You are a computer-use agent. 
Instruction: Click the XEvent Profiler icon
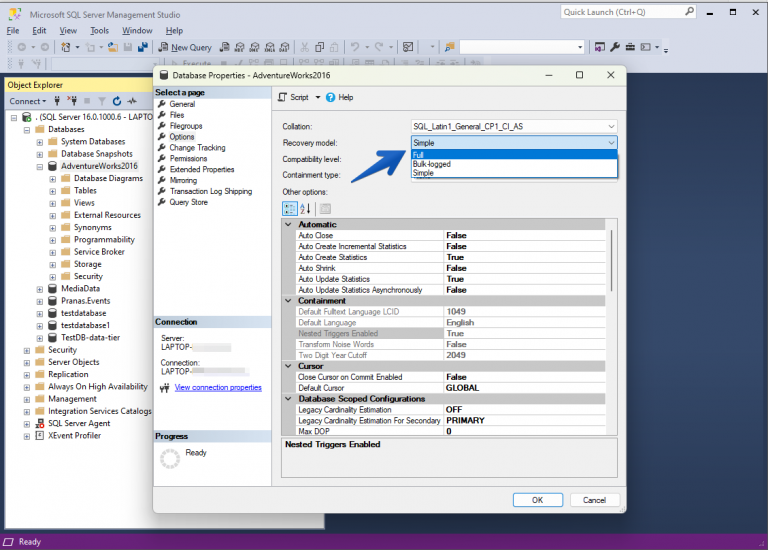click(40, 435)
